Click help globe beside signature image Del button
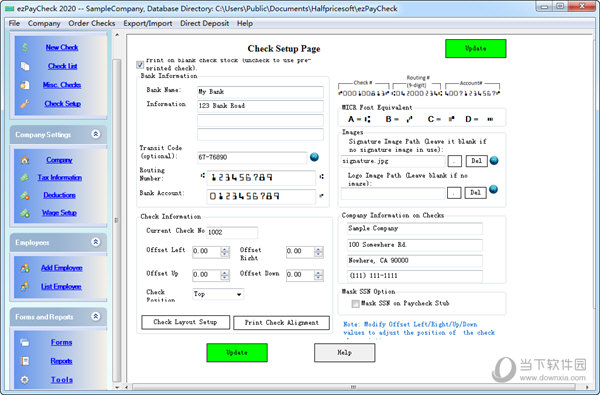The height and width of the screenshot is (395, 600). click(494, 161)
